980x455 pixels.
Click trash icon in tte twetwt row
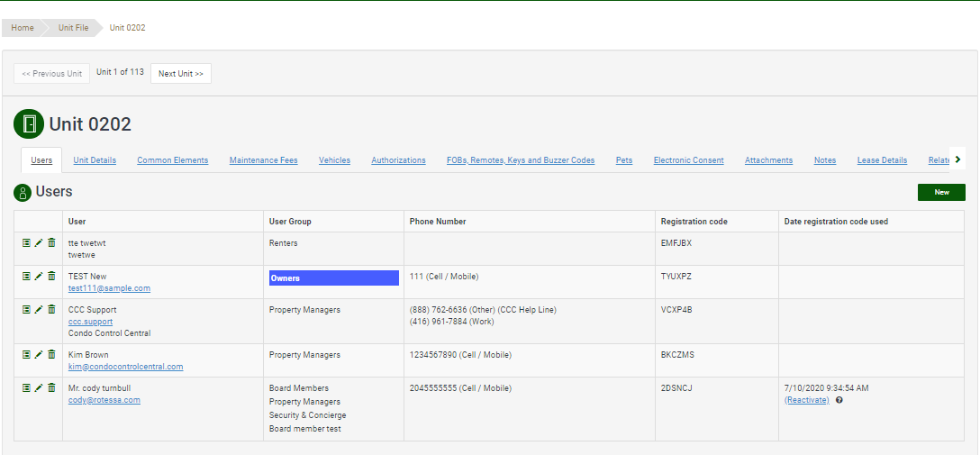(51, 243)
